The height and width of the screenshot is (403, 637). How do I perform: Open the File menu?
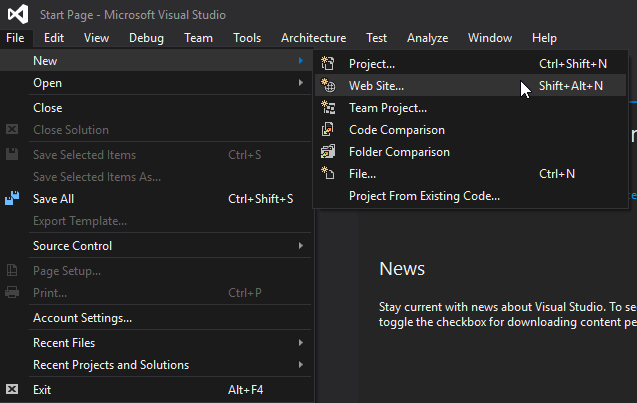click(15, 38)
